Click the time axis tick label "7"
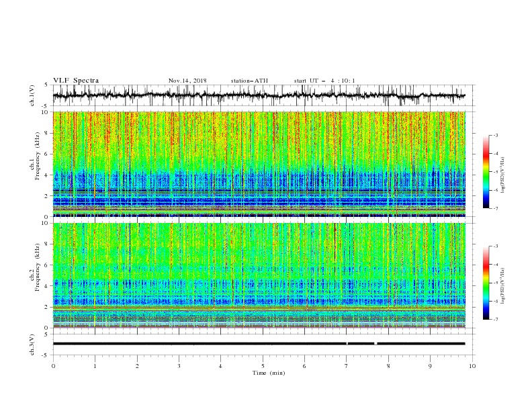The width and height of the screenshot is (532, 411). pos(347,366)
